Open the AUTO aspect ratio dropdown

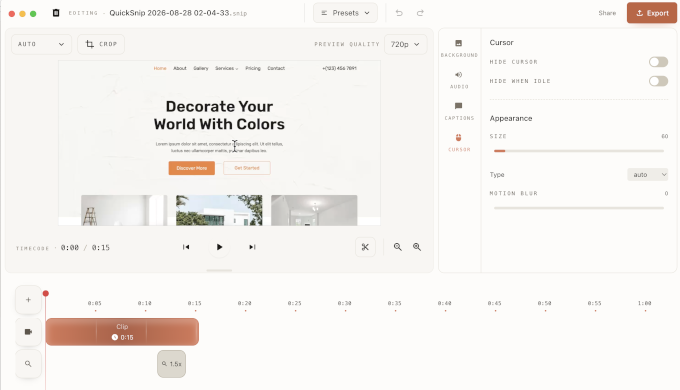pyautogui.click(x=41, y=44)
